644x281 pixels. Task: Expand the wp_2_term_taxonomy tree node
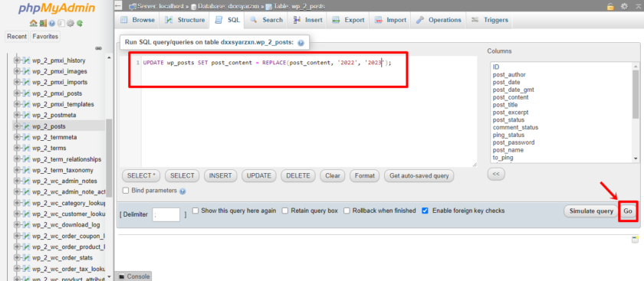tap(17, 170)
